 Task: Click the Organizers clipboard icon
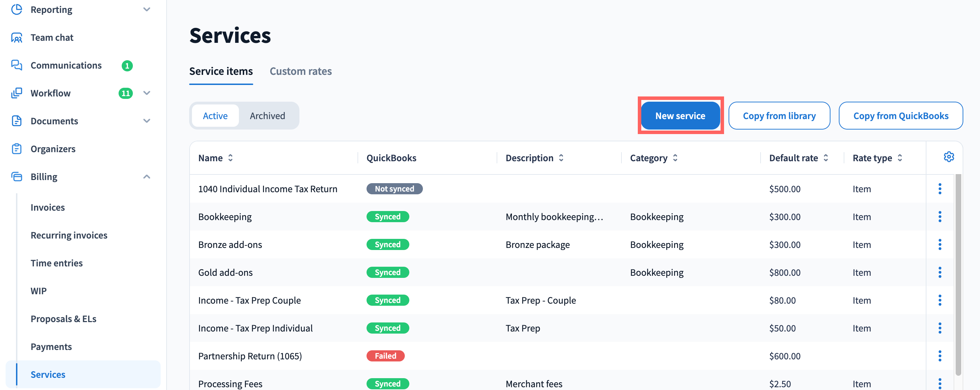(16, 149)
